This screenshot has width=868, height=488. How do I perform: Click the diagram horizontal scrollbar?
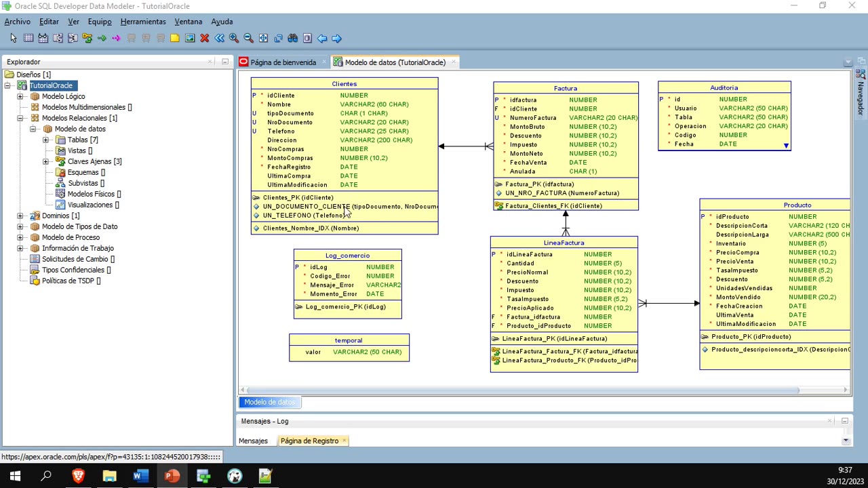(x=524, y=390)
